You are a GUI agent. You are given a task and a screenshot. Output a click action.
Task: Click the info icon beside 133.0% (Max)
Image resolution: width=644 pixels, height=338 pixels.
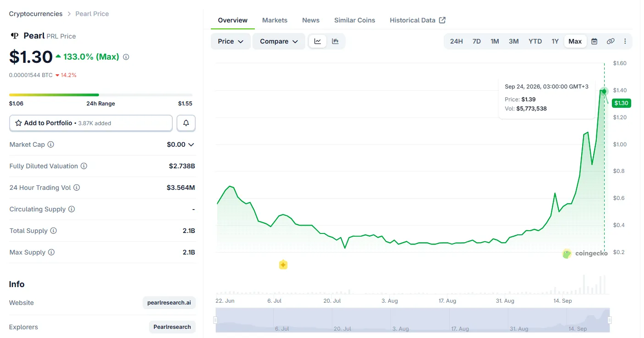tap(126, 57)
